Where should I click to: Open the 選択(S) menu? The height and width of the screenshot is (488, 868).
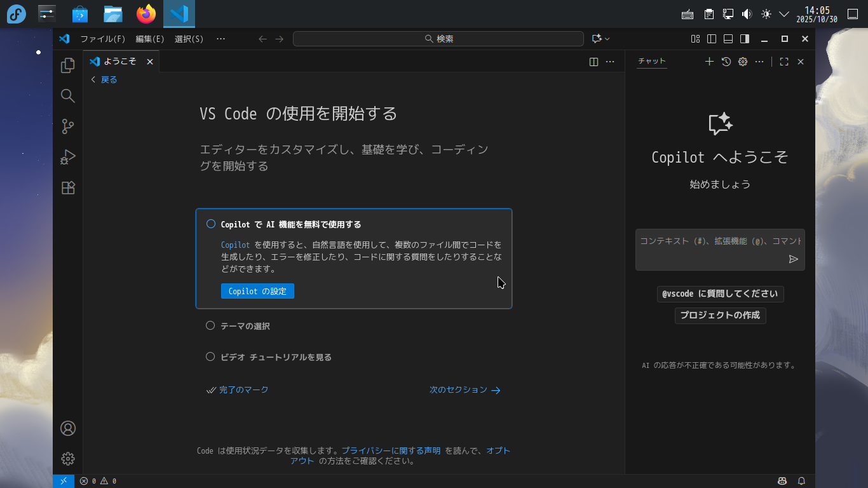[189, 39]
